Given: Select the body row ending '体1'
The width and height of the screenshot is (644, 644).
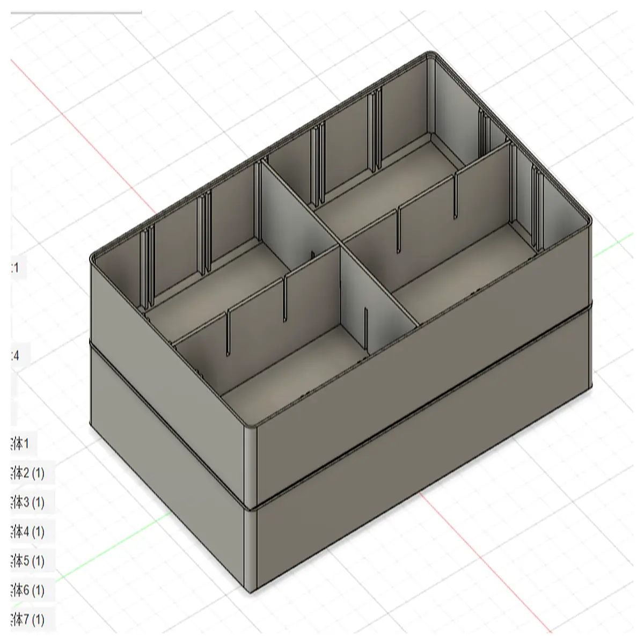Looking at the screenshot, I should [23, 444].
